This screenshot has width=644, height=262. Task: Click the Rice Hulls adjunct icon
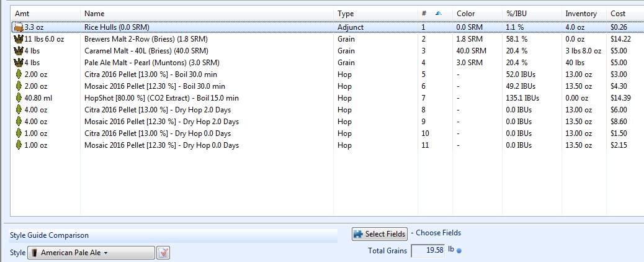click(x=19, y=27)
